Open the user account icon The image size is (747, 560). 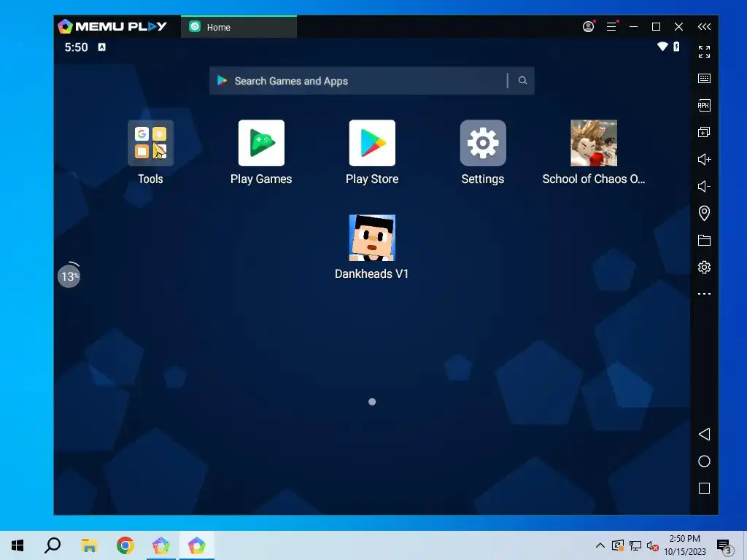tap(589, 26)
